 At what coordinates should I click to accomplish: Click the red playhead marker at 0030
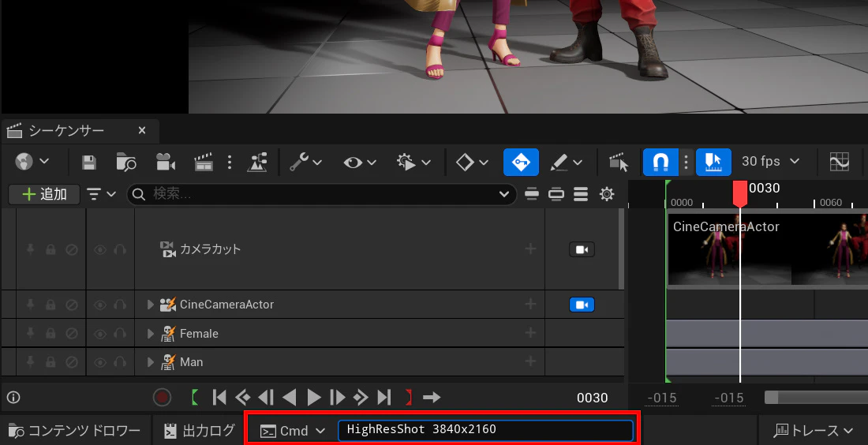740,194
